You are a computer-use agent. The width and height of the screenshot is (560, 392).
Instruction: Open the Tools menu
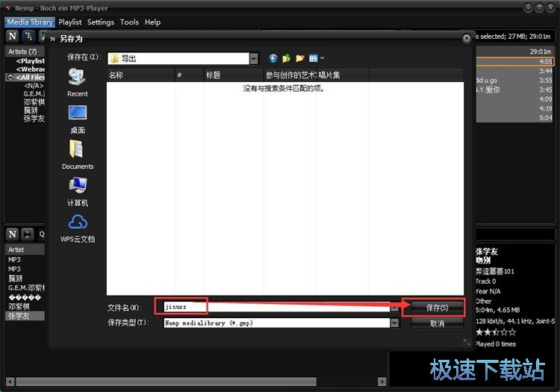click(x=129, y=22)
